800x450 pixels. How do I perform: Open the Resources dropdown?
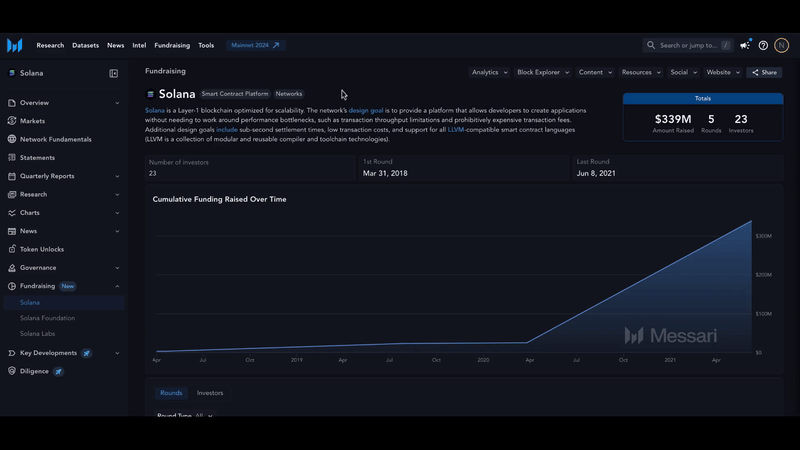tap(641, 72)
